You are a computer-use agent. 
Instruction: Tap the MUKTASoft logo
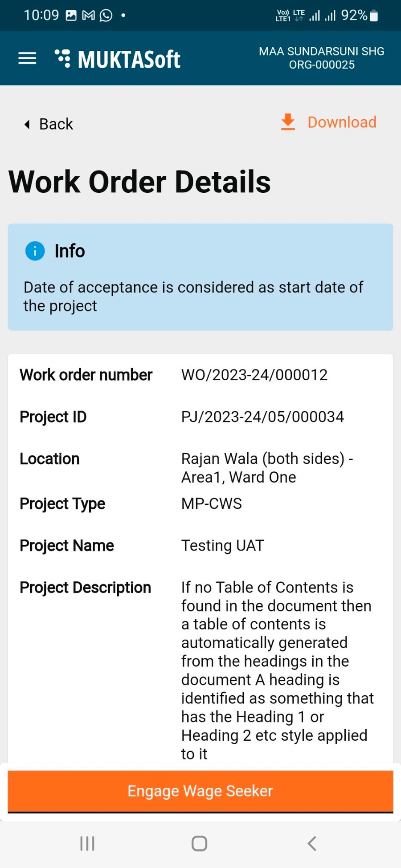pyautogui.click(x=118, y=59)
